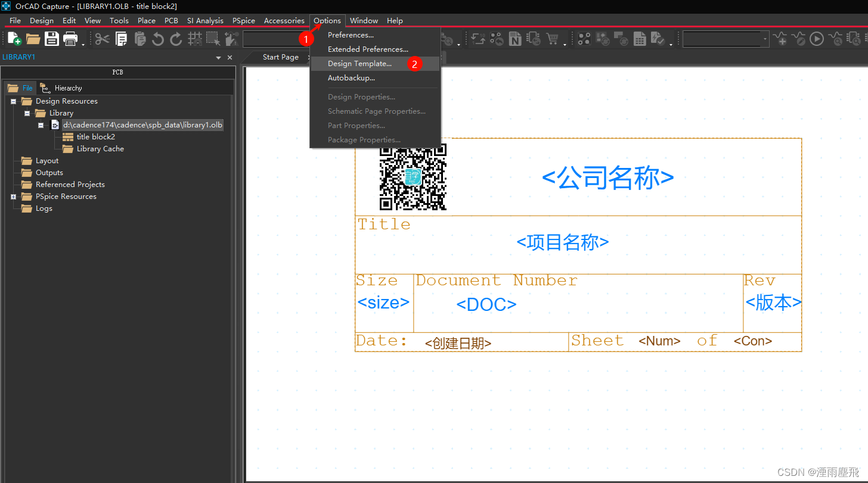Undo the last action with the Undo icon

(x=158, y=38)
